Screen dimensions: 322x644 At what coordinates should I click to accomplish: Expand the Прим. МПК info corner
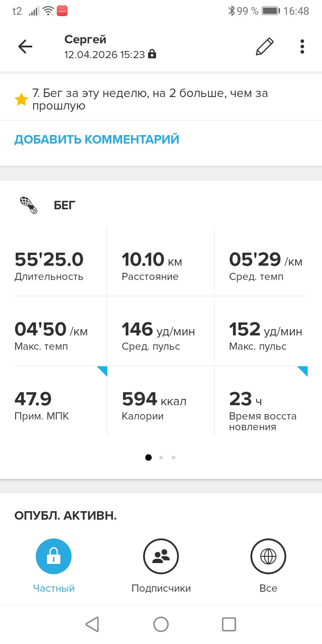point(102,371)
